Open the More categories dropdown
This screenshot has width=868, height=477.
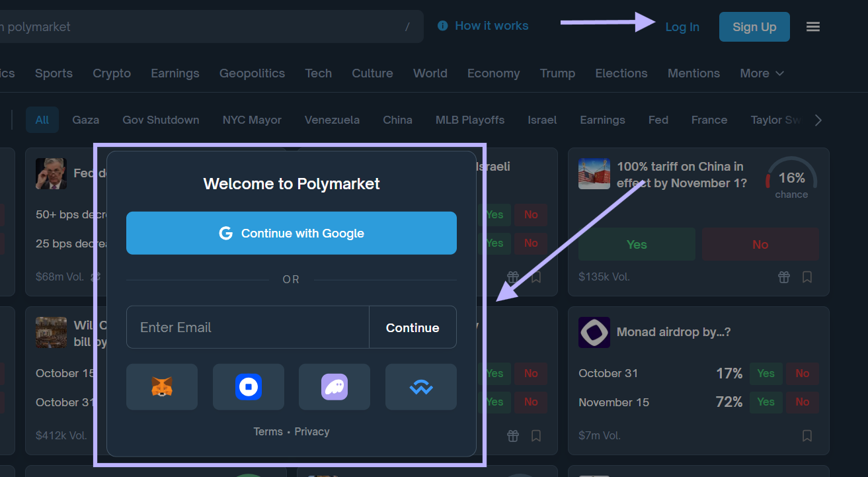tap(762, 73)
